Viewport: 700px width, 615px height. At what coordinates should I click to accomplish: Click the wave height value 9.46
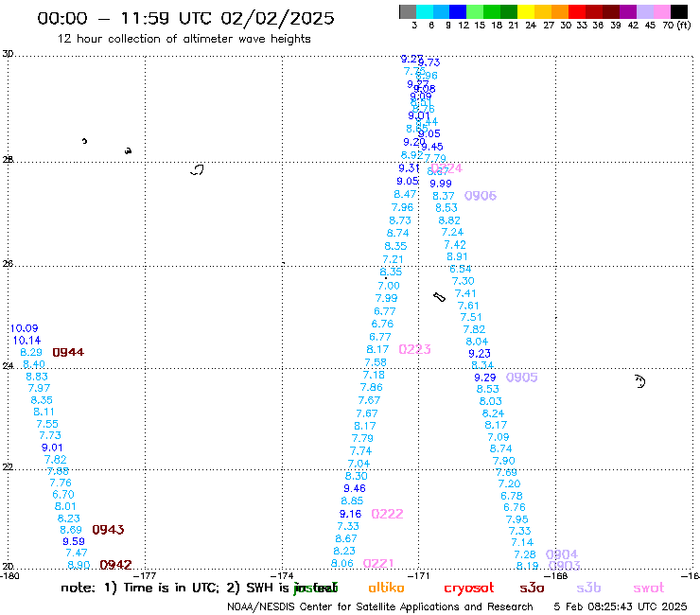[x=355, y=488]
